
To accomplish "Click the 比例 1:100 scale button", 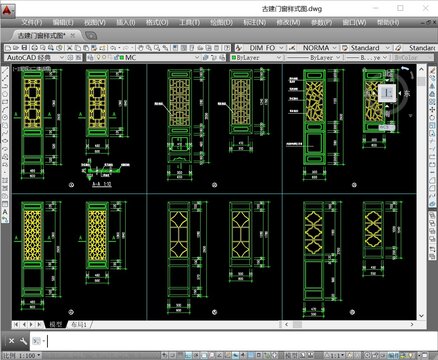I will pos(21,356).
